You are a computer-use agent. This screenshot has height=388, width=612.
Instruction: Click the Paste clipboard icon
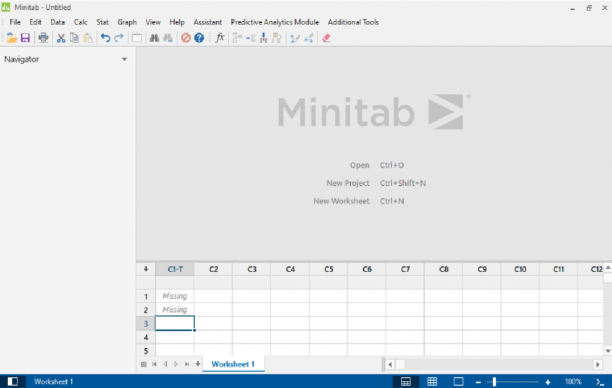pyautogui.click(x=88, y=38)
